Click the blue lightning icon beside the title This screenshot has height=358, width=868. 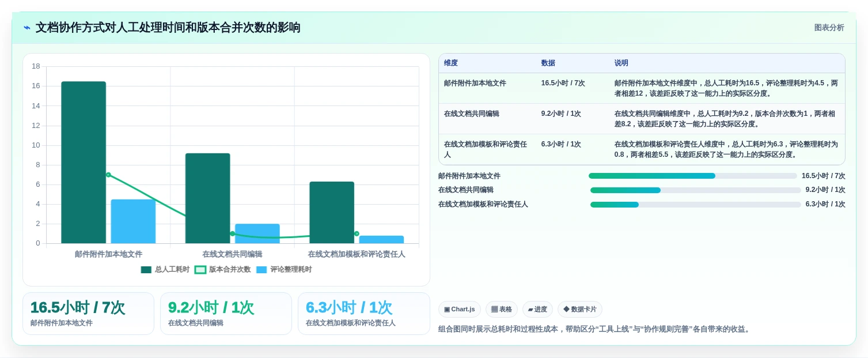[27, 28]
